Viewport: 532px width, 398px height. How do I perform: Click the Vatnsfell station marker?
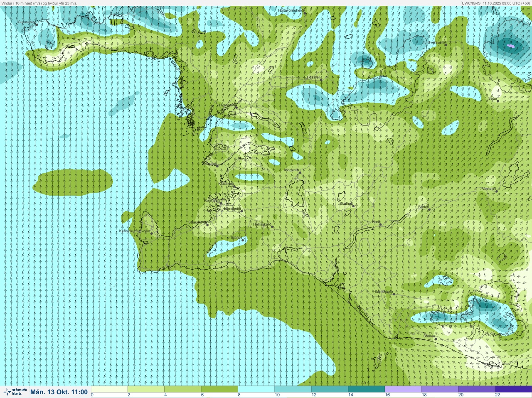click(496, 191)
